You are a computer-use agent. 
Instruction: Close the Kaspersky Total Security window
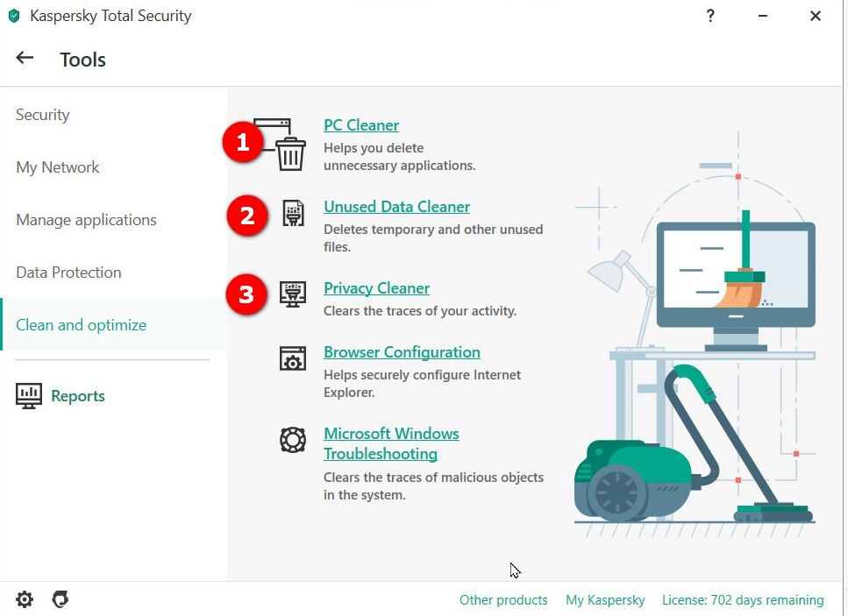[x=816, y=16]
